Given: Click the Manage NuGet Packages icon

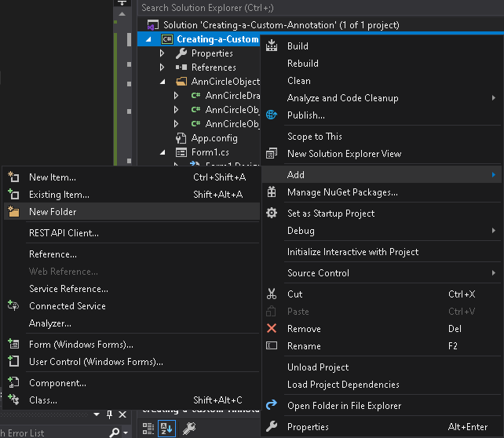Looking at the screenshot, I should (272, 192).
